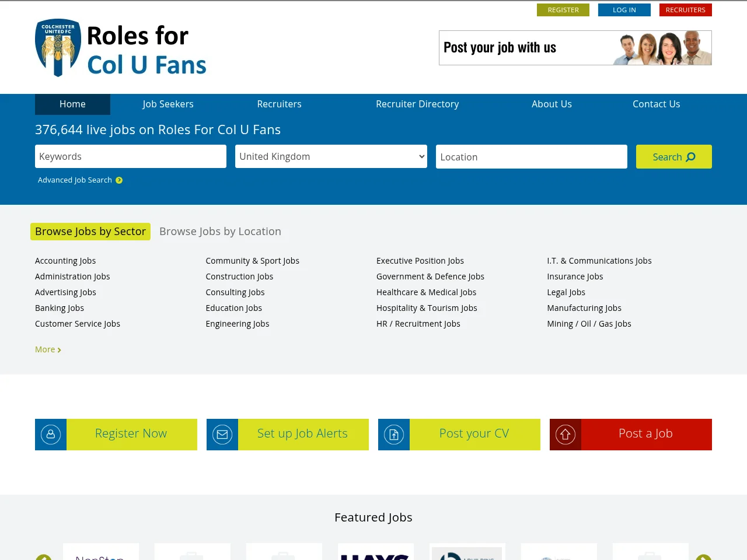Open the About Us page

coord(551,104)
